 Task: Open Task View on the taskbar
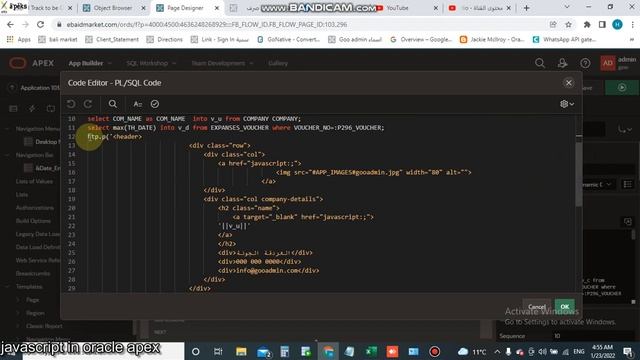pos(218,351)
